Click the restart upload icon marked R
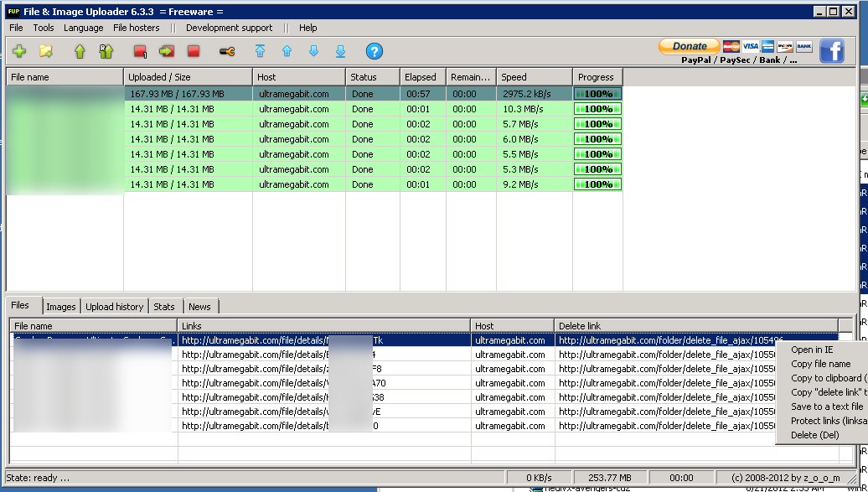 [106, 51]
